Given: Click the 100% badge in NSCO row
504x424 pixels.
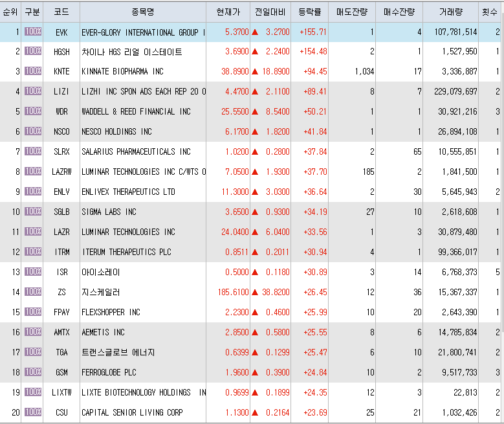Looking at the screenshot, I should click(33, 131).
